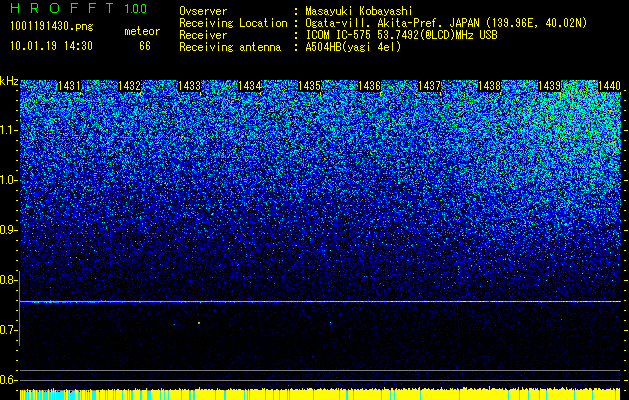Click the 1436 time marker
Viewport: 629px width, 400px height.
coord(369,86)
